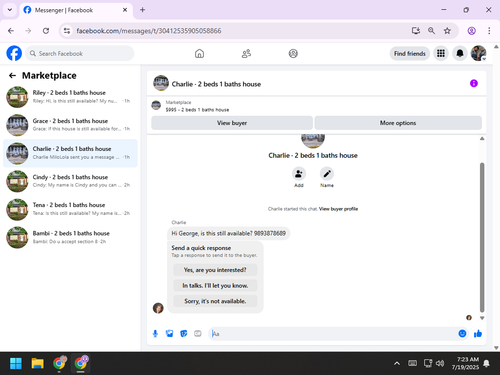Click browser forward arrow
Image resolution: width=500 pixels, height=375 pixels.
pos(28,31)
